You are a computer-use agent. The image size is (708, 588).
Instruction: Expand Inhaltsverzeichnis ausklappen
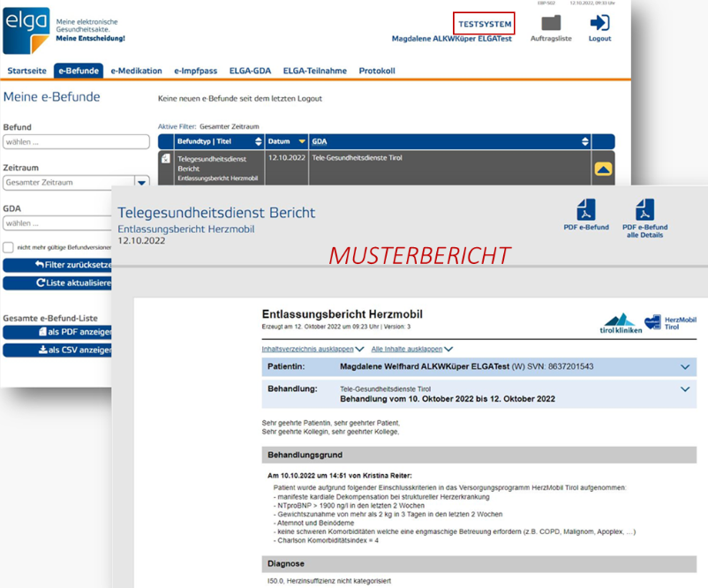click(x=313, y=349)
